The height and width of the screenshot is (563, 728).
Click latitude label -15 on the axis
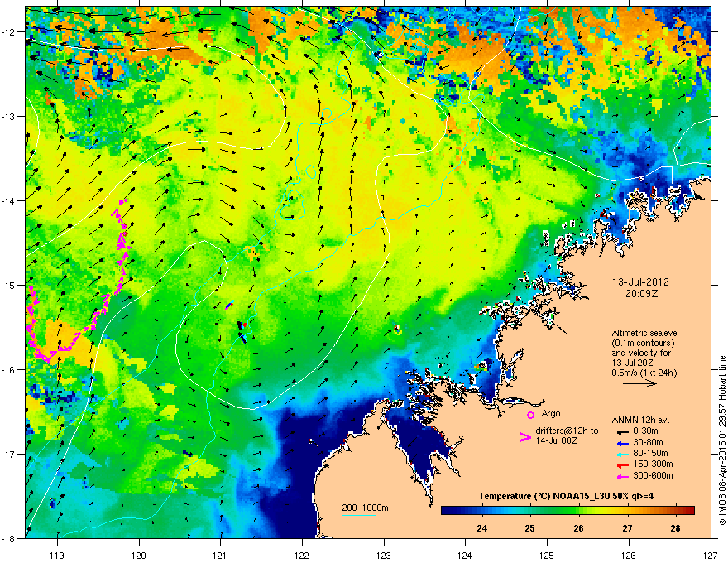click(9, 285)
